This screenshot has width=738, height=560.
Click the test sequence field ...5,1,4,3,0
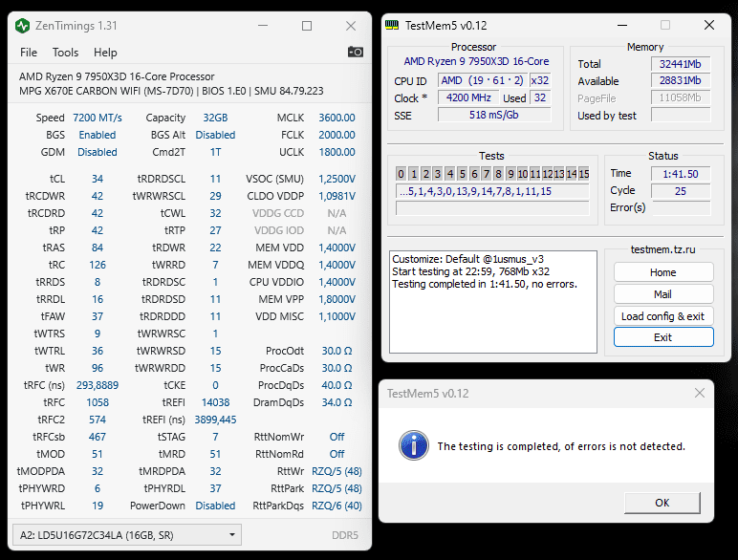pos(492,191)
